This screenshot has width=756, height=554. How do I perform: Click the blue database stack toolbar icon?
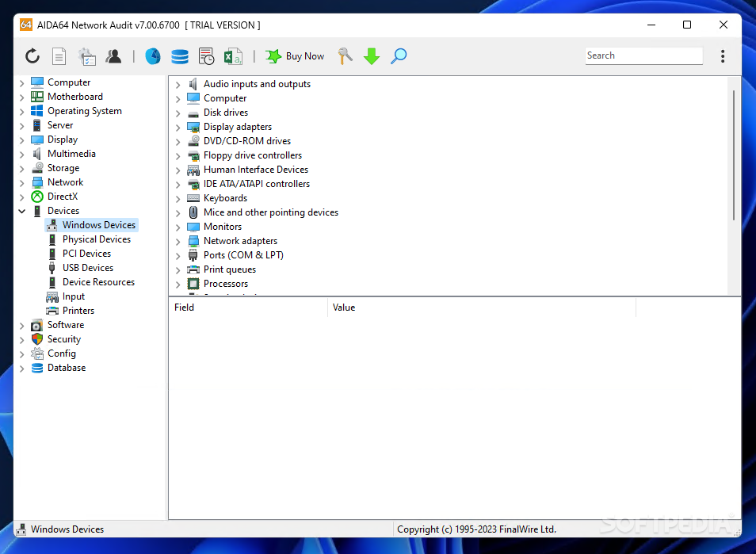[x=180, y=56]
